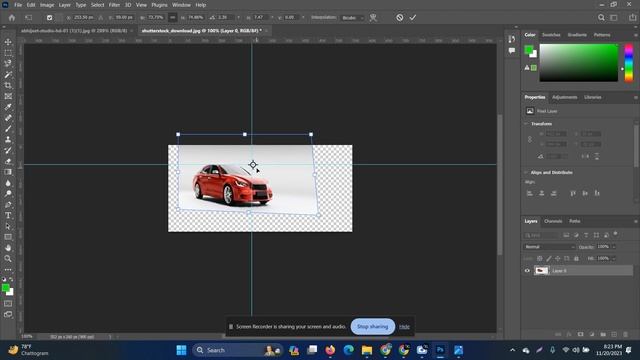Select the Eyedropper tool
Image resolution: width=640 pixels, height=360 pixels.
pyautogui.click(x=8, y=107)
